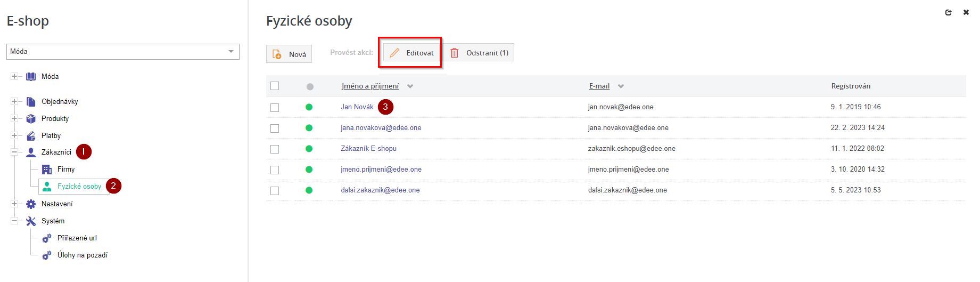
Task: Click the Firmy building icon
Action: (47, 170)
